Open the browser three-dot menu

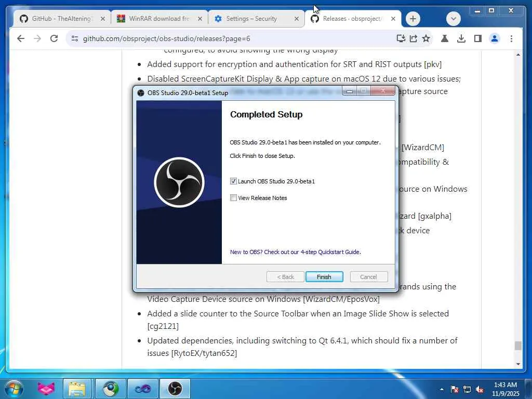[x=511, y=38]
